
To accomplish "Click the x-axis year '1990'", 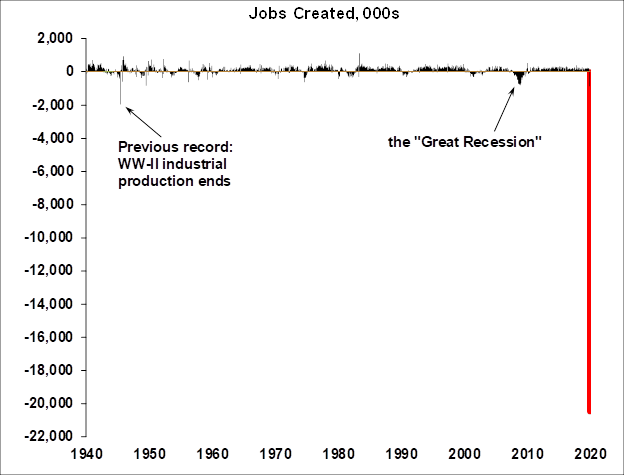I will tap(401, 454).
